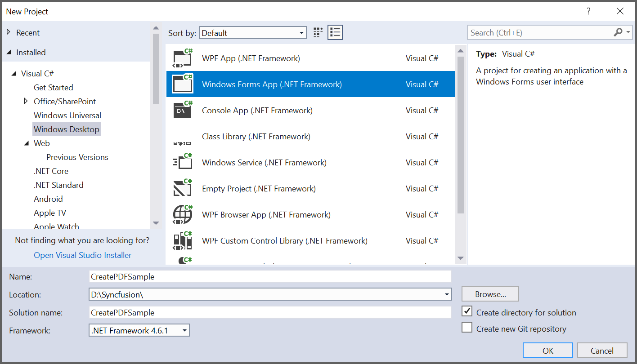Open the dialog help question mark
Screen dimensions: 637x364
pyautogui.click(x=588, y=12)
